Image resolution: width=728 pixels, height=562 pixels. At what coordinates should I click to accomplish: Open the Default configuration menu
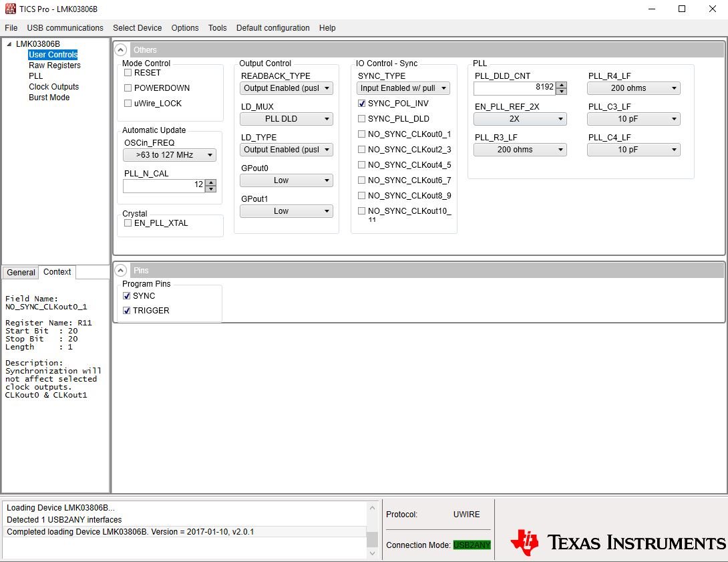tap(273, 28)
